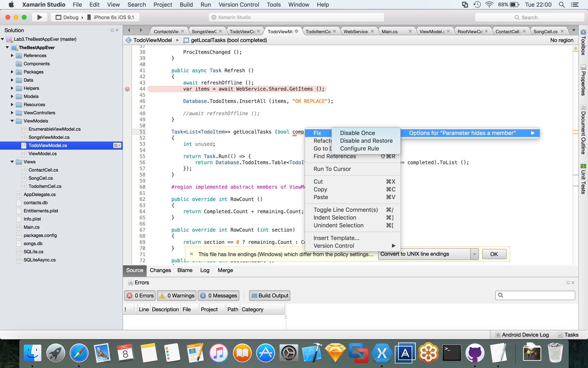The width and height of the screenshot is (588, 368).
Task: Open App Store from the dock
Action: pos(265,353)
